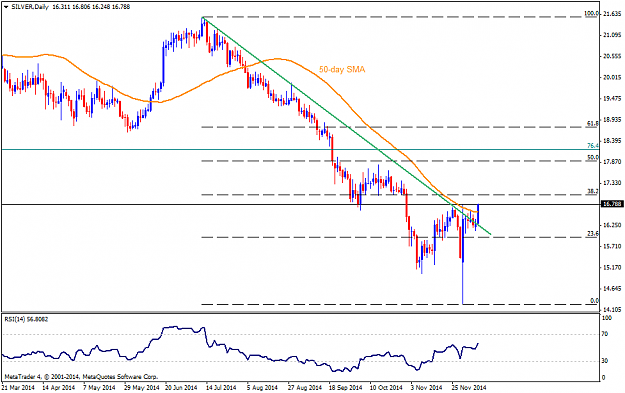Viewport: 625px width, 393px height.
Task: Click date label 27 Aug 2014
Action: click(x=305, y=387)
